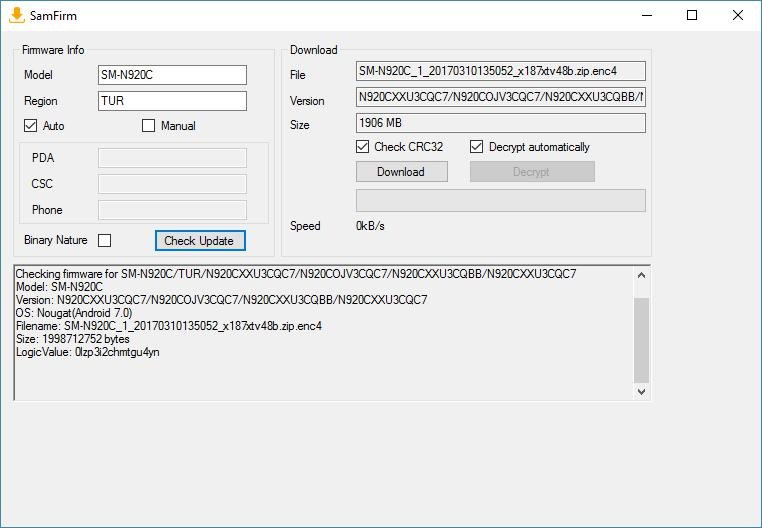The image size is (762, 528).
Task: Click the Version field in Download
Action: point(501,97)
